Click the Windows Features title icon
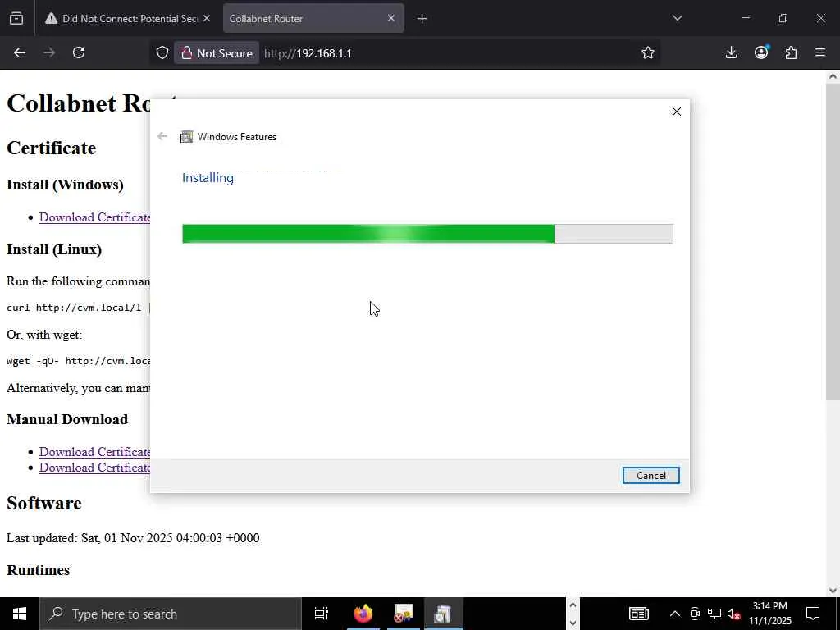 pos(186,137)
